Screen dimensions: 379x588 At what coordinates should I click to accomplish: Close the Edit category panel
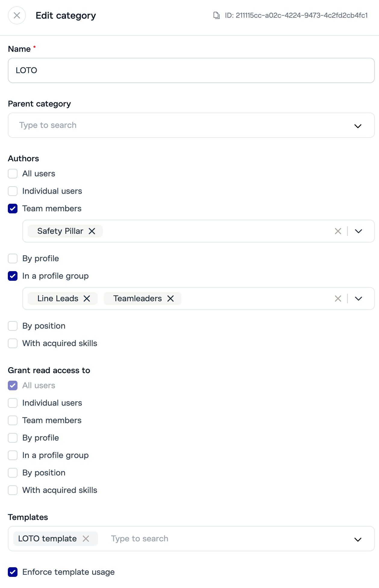(x=17, y=15)
